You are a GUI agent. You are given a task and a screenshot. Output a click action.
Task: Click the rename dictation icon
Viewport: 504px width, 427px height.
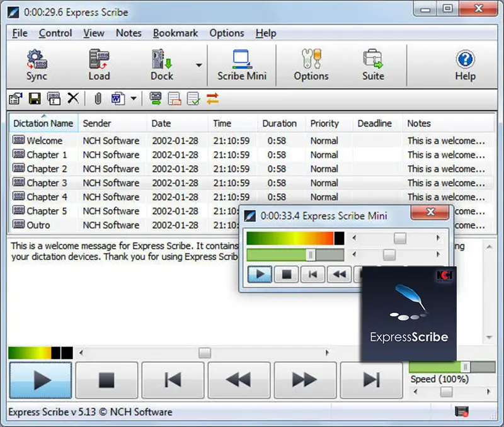pos(54,99)
